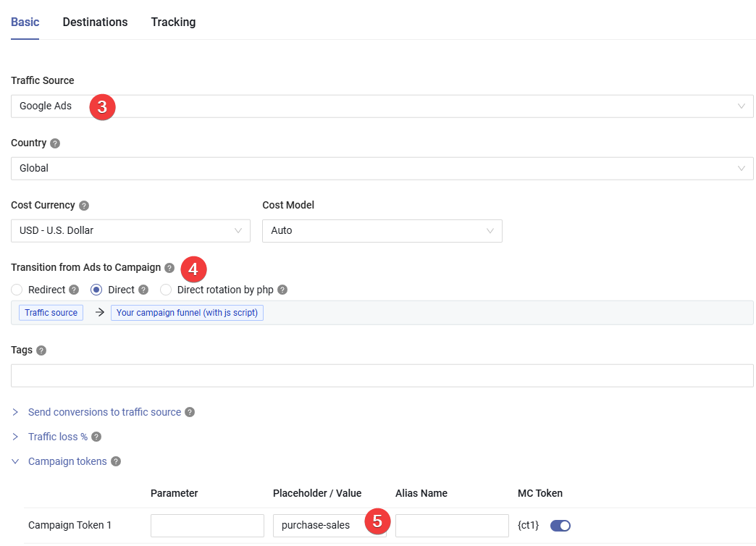The image size is (756, 546).
Task: Select the Redirect radio option
Action: click(x=17, y=290)
